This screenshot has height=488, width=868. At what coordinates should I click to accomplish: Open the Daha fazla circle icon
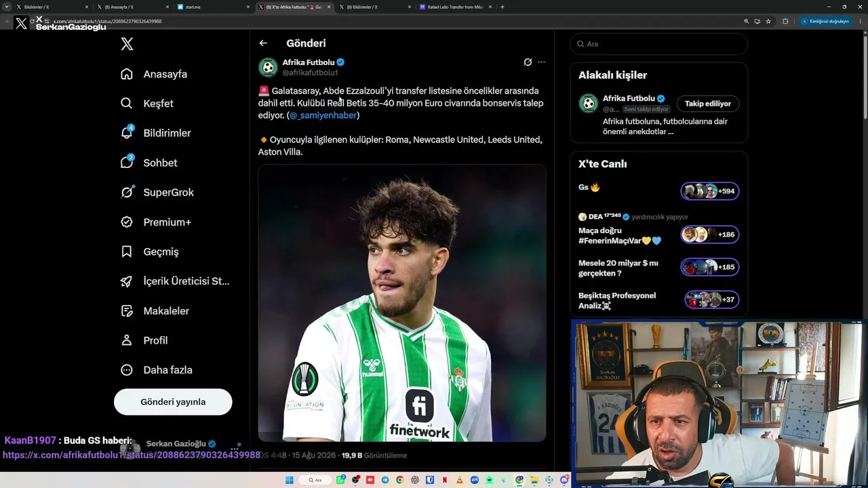pyautogui.click(x=127, y=370)
